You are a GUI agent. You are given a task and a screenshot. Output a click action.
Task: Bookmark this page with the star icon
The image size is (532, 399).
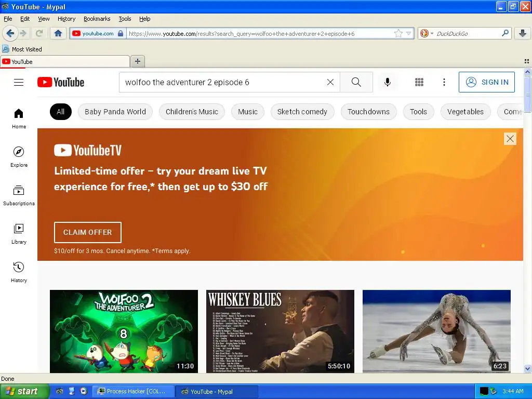pyautogui.click(x=398, y=33)
